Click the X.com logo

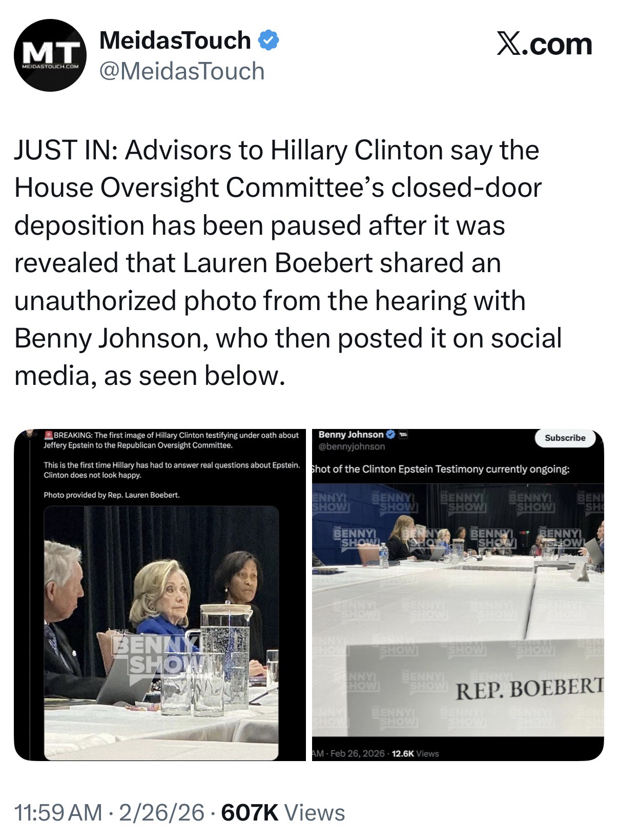(x=544, y=45)
